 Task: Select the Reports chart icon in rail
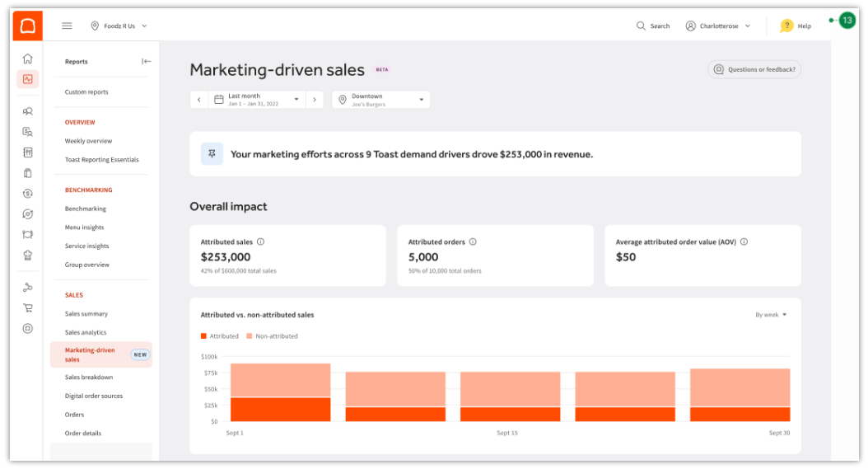[x=28, y=79]
